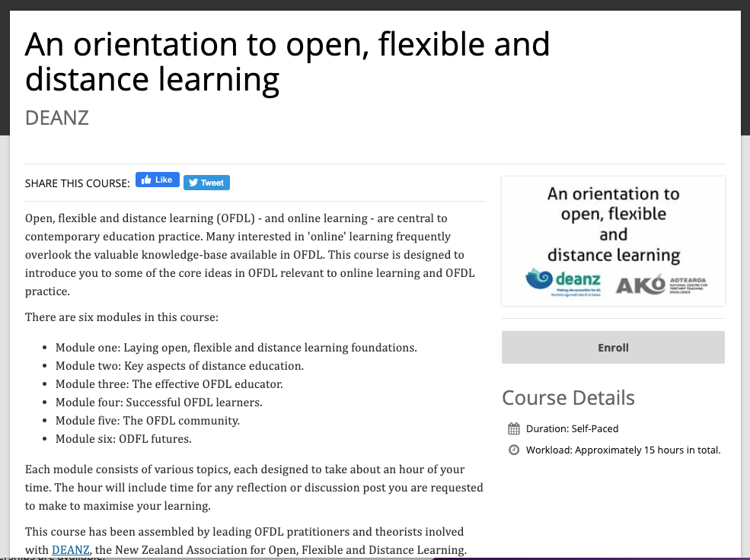
Task: Select the DEANZ provider name below the title
Action: point(56,117)
